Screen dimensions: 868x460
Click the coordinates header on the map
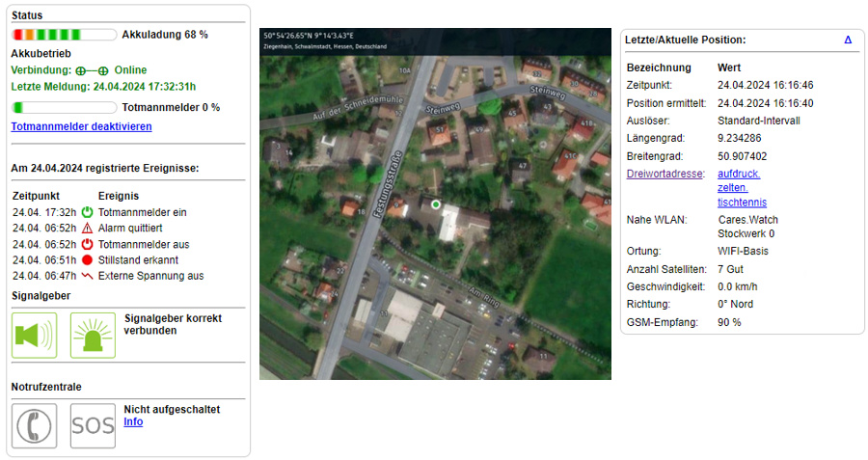click(310, 36)
